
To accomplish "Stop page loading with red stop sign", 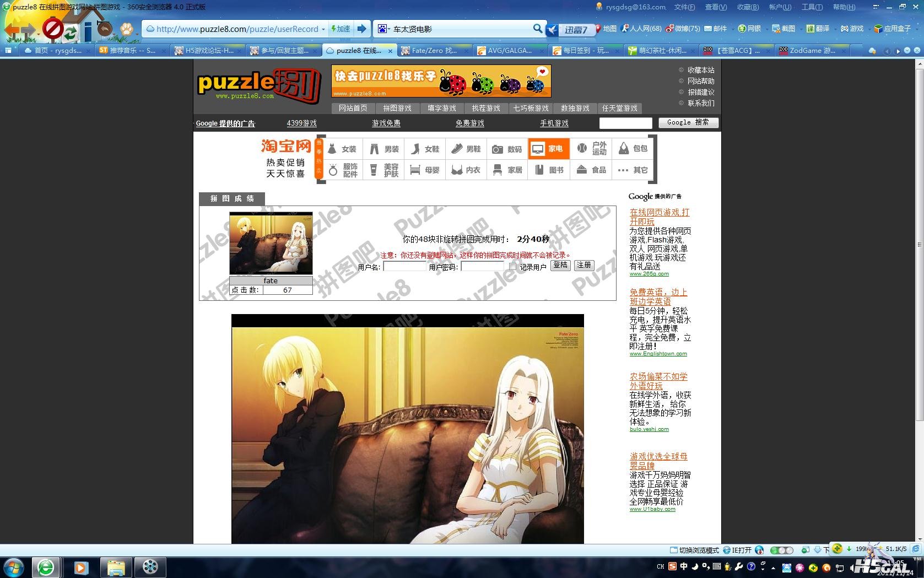I will [x=53, y=29].
